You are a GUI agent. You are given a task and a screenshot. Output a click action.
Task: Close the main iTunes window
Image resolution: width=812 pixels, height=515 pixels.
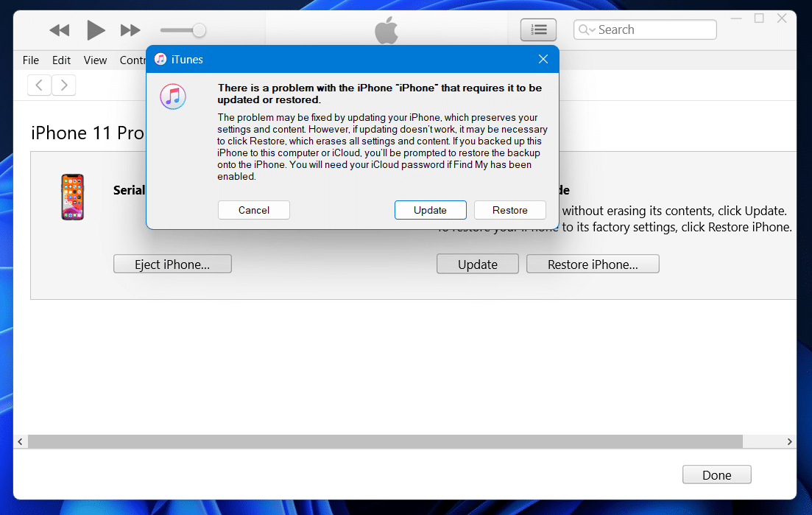click(x=782, y=18)
